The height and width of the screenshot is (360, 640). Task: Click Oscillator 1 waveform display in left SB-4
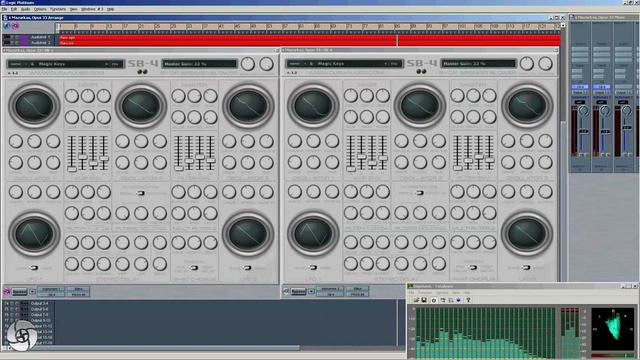point(34,106)
